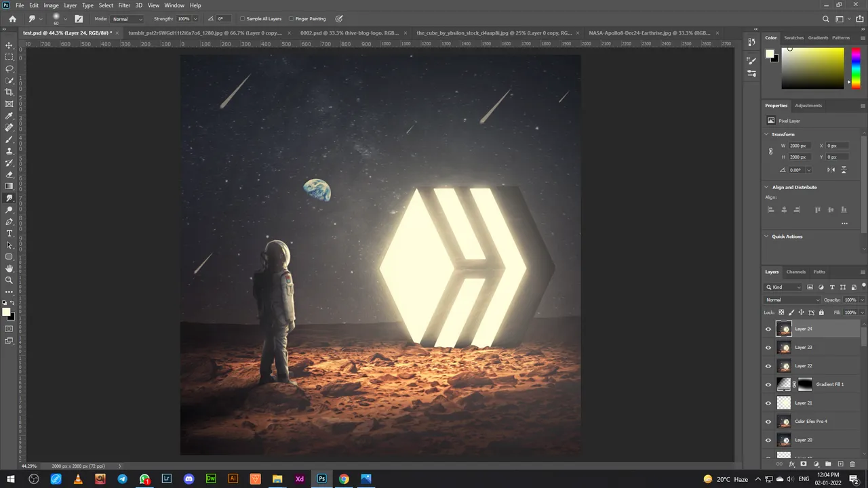Hide Layer 22 with eye icon

point(768,366)
